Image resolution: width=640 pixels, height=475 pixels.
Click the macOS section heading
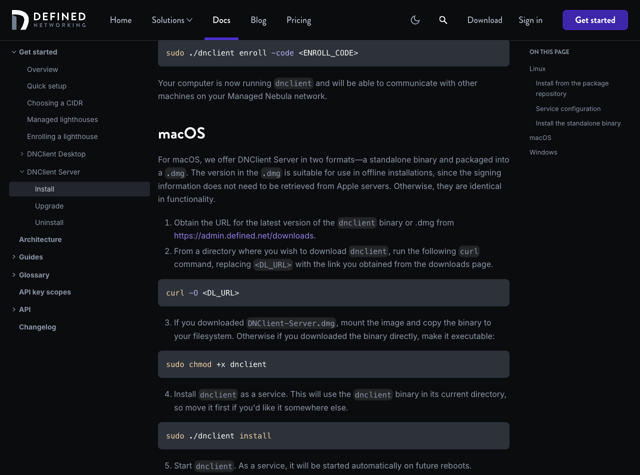click(181, 133)
